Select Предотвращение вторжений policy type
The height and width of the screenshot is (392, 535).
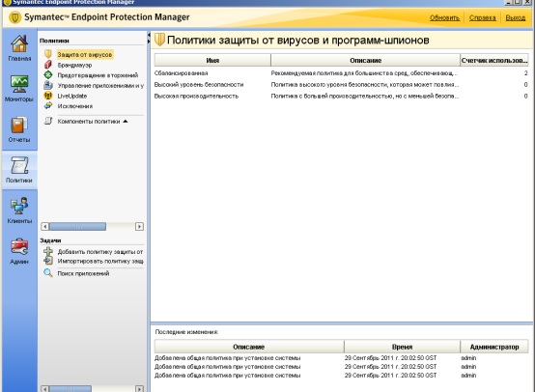(98, 75)
